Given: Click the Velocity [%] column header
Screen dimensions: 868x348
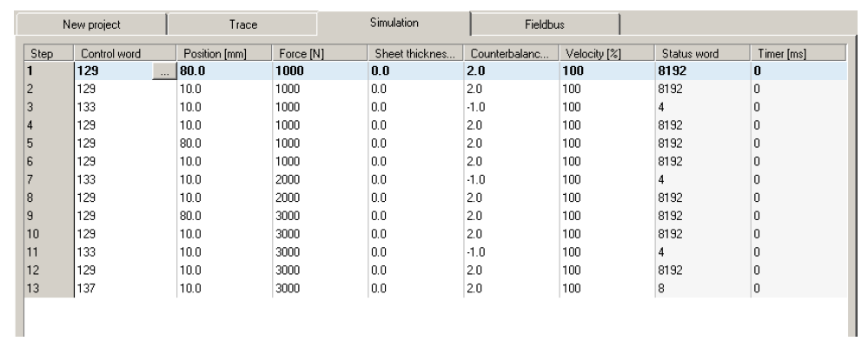Looking at the screenshot, I should coord(606,54).
